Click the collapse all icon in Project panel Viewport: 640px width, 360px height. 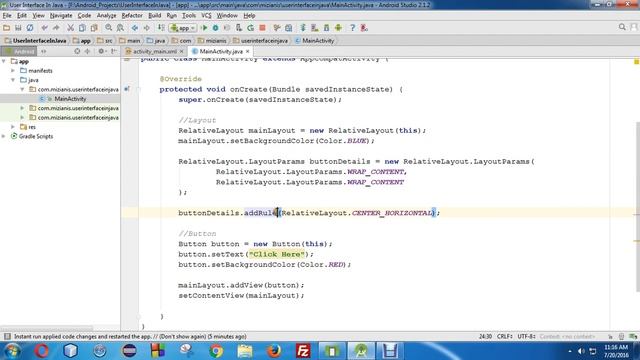pyautogui.click(x=87, y=51)
